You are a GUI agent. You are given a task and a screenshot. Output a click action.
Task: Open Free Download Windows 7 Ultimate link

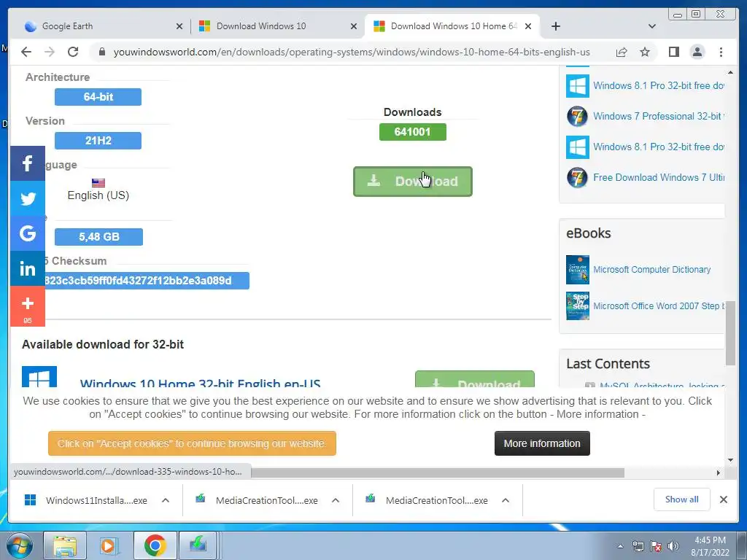click(x=659, y=178)
